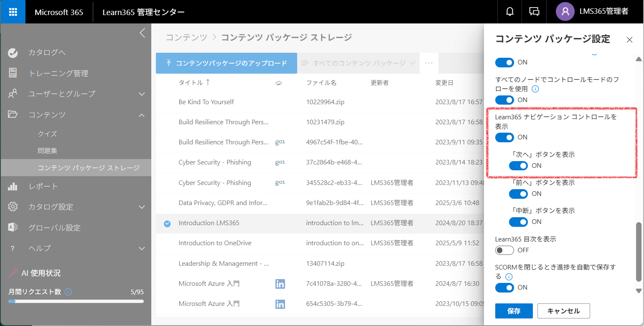Click the 更新者 column header
The width and height of the screenshot is (644, 326).
(x=379, y=83)
